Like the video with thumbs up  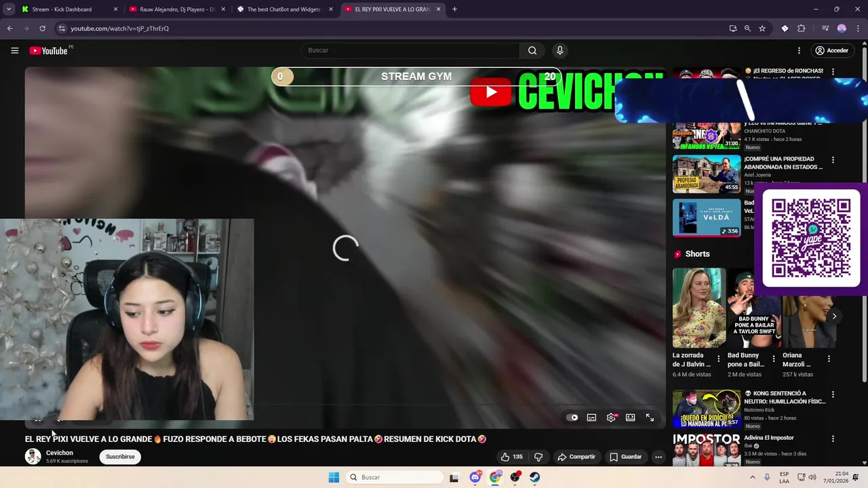point(512,457)
